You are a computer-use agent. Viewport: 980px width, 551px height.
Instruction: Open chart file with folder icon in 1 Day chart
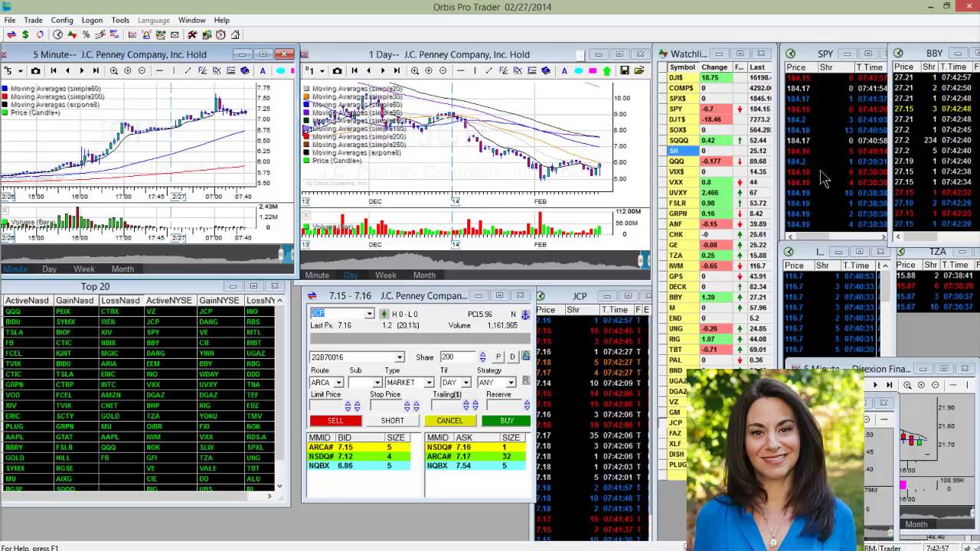[639, 70]
